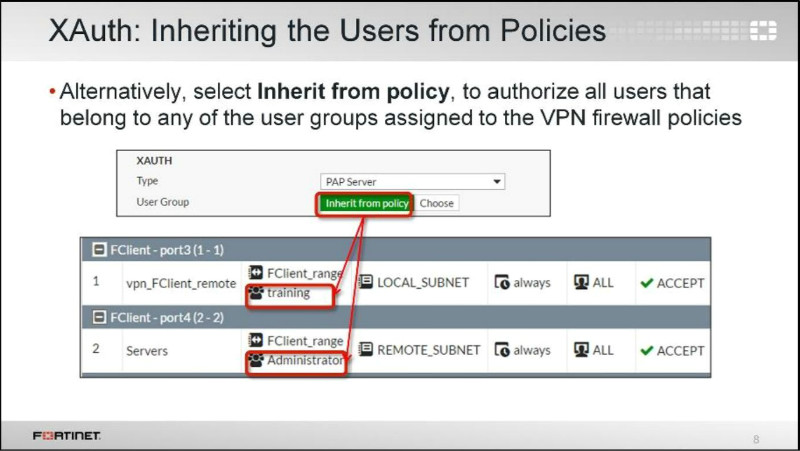
Task: Click the address icon beside FClient_range in policy 1
Action: click(x=255, y=272)
